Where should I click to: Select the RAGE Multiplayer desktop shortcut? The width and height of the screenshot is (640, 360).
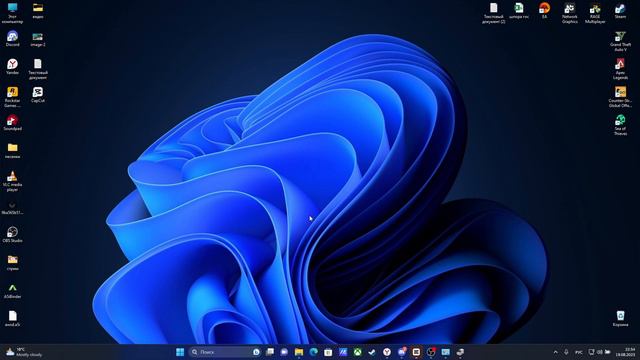click(x=595, y=13)
